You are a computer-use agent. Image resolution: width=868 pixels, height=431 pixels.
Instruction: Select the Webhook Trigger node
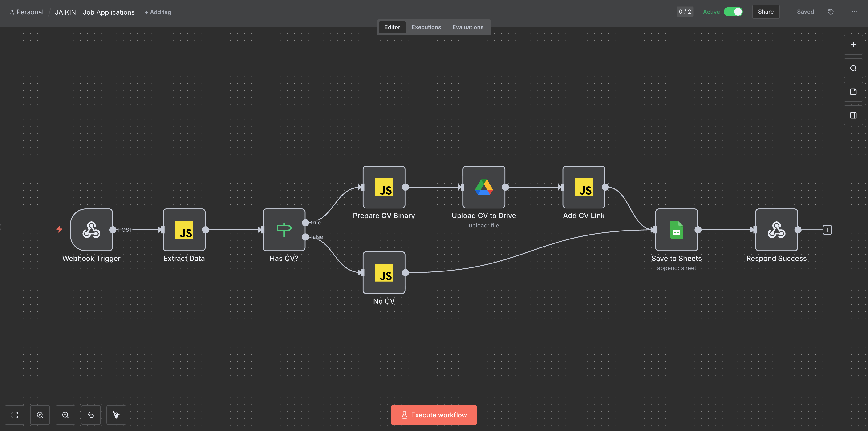click(x=91, y=230)
